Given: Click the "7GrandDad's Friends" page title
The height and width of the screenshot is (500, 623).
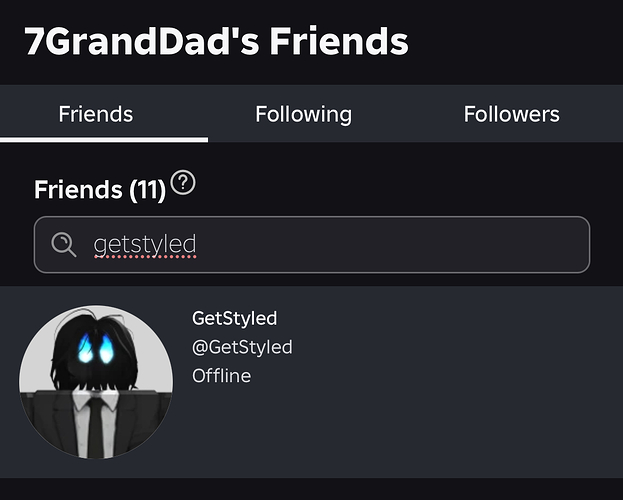Looking at the screenshot, I should [216, 42].
